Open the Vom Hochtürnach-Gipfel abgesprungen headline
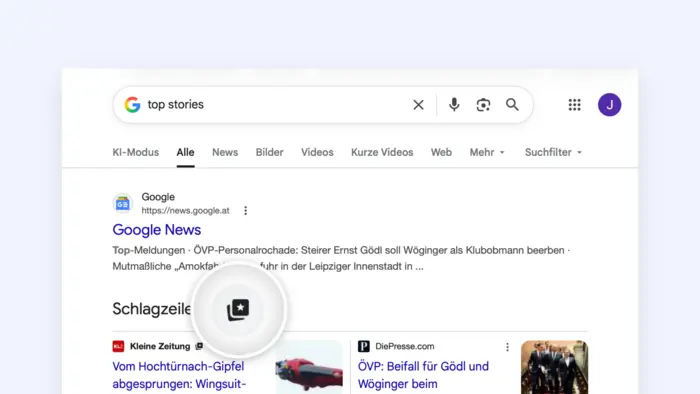 click(179, 375)
